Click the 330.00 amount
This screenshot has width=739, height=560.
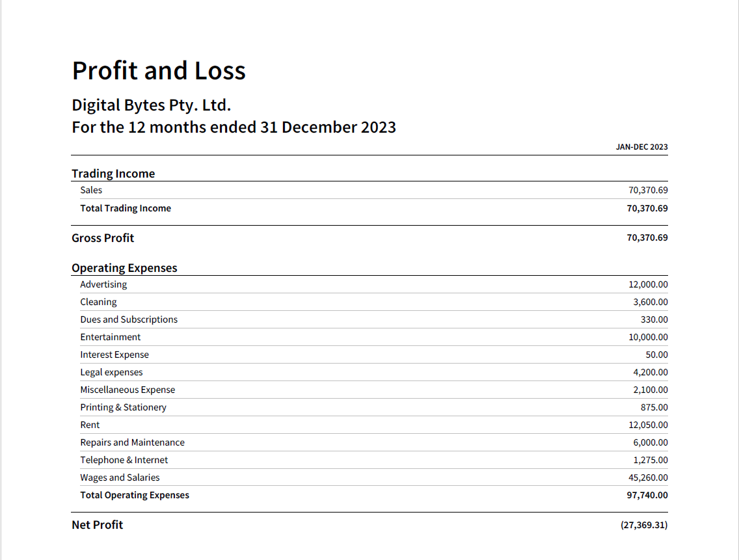654,319
